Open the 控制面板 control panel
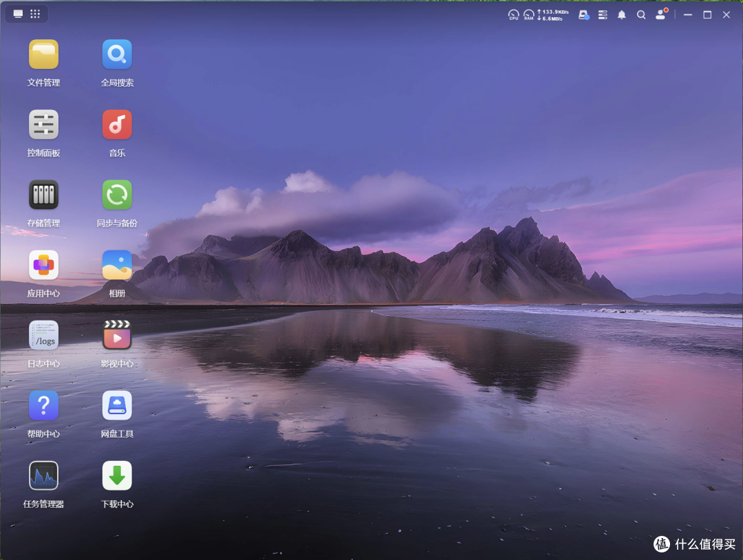Screen dimensions: 743x560 click(43, 125)
